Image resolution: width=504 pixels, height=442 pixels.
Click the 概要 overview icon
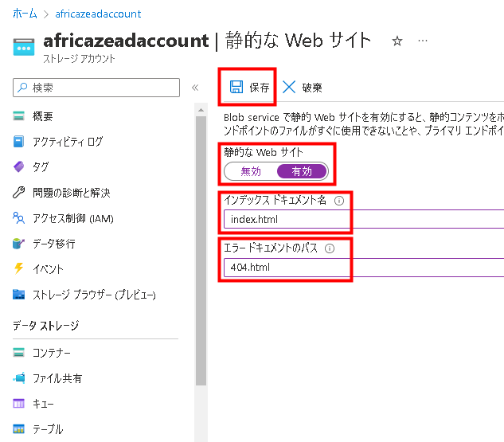(x=18, y=115)
